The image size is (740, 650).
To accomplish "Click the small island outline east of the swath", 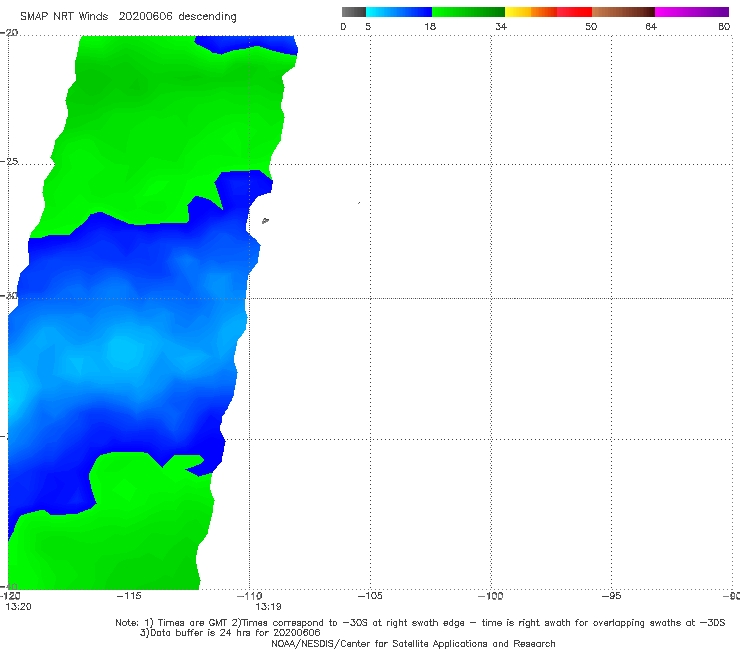I will [265, 220].
